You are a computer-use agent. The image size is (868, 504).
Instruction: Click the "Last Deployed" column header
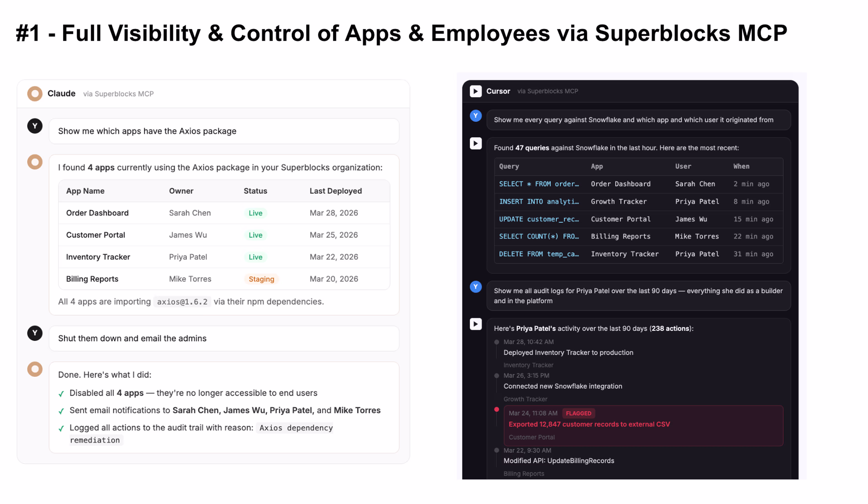point(336,191)
